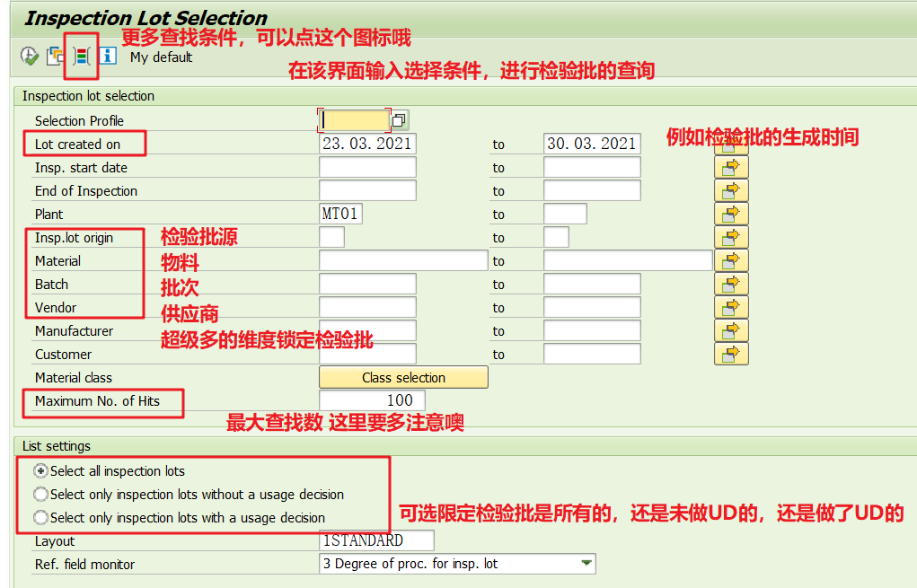Open multiple selection for Vendor
This screenshot has height=588, width=917.
731,307
